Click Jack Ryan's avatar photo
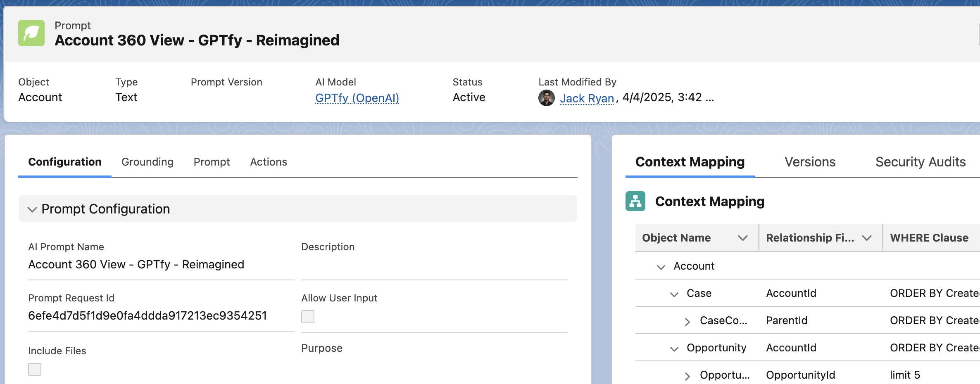 pyautogui.click(x=546, y=98)
